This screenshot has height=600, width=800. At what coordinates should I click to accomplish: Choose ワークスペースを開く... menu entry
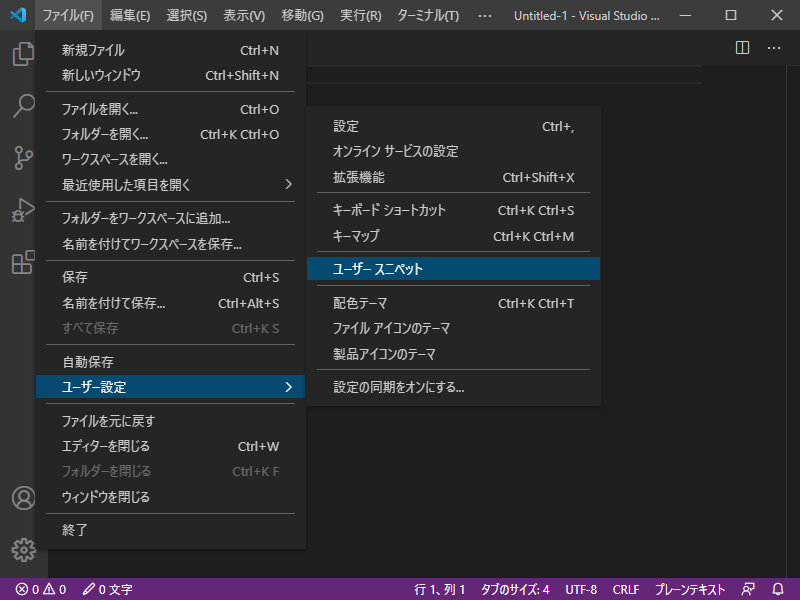[170, 159]
